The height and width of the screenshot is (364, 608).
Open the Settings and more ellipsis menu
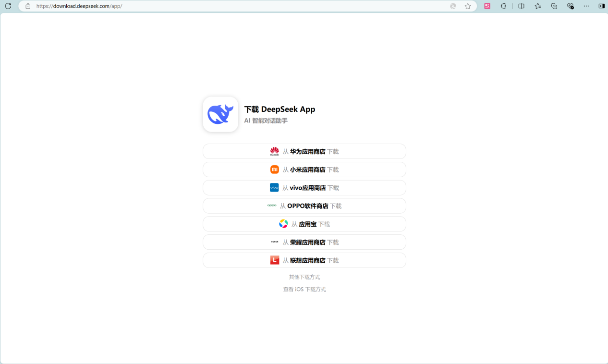586,6
